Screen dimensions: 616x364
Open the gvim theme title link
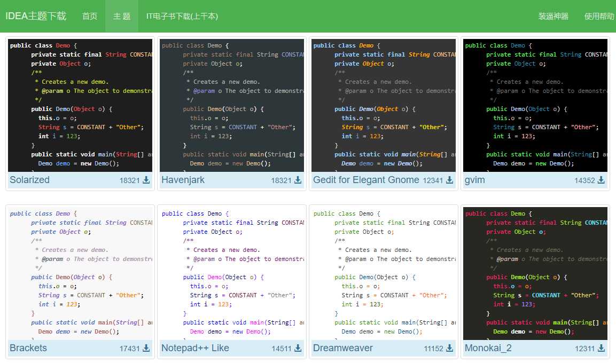pyautogui.click(x=474, y=180)
